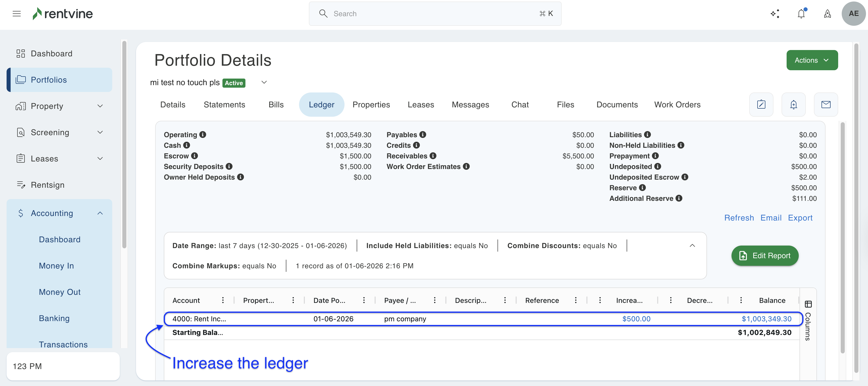868x386 pixels.
Task: Open the Columns panel icon
Action: click(x=808, y=304)
